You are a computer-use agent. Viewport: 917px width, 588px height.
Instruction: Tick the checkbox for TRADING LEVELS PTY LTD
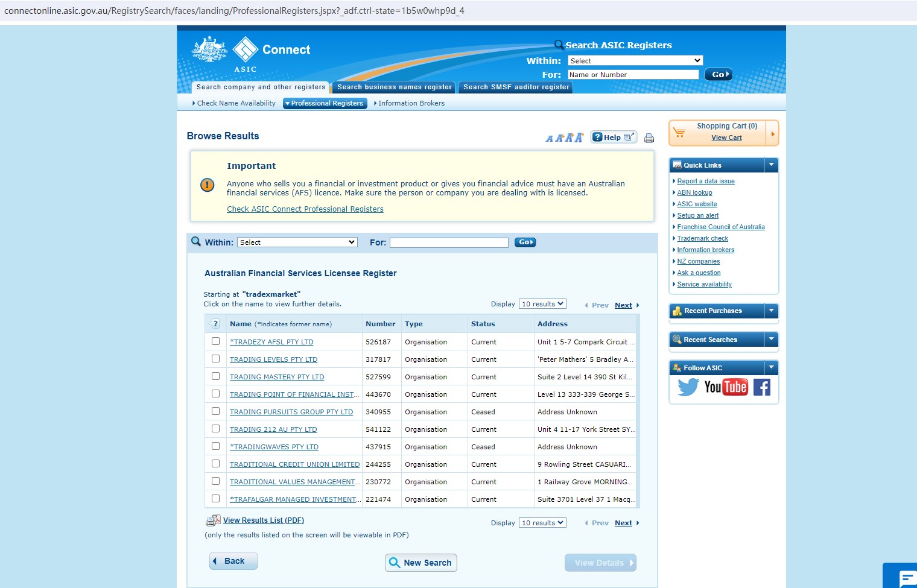tap(215, 359)
